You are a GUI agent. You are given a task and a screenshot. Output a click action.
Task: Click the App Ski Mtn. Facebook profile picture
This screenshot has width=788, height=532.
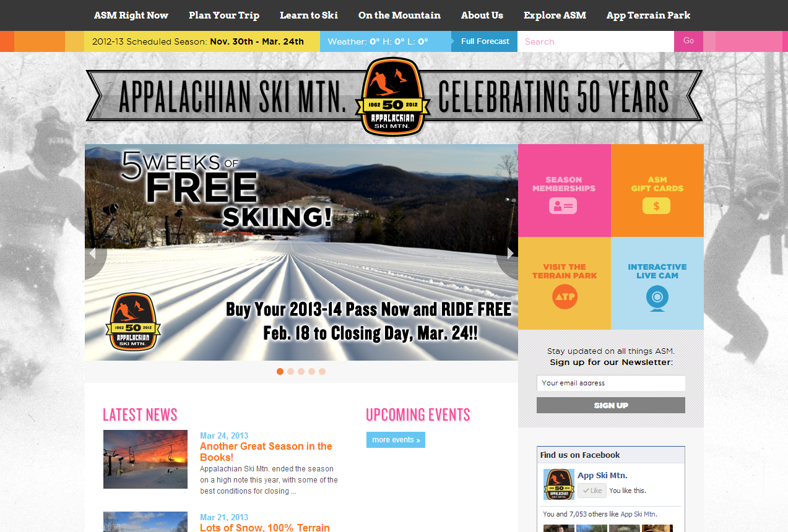(x=559, y=484)
